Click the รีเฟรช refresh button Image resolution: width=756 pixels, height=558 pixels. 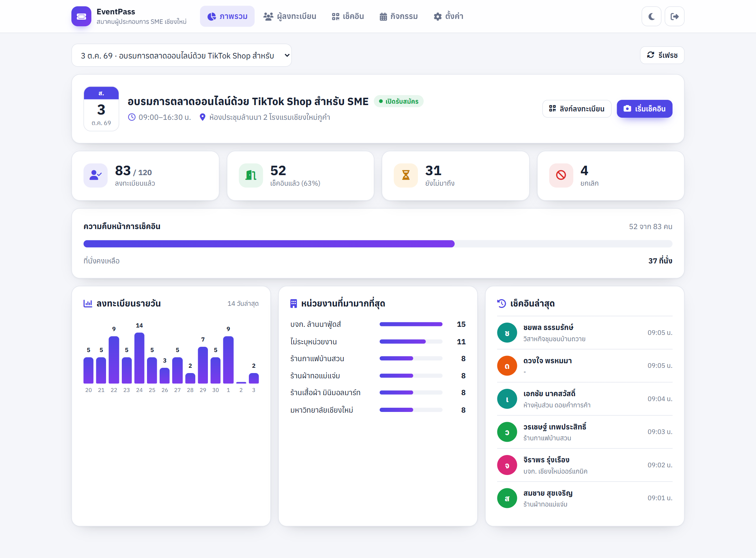pos(662,55)
